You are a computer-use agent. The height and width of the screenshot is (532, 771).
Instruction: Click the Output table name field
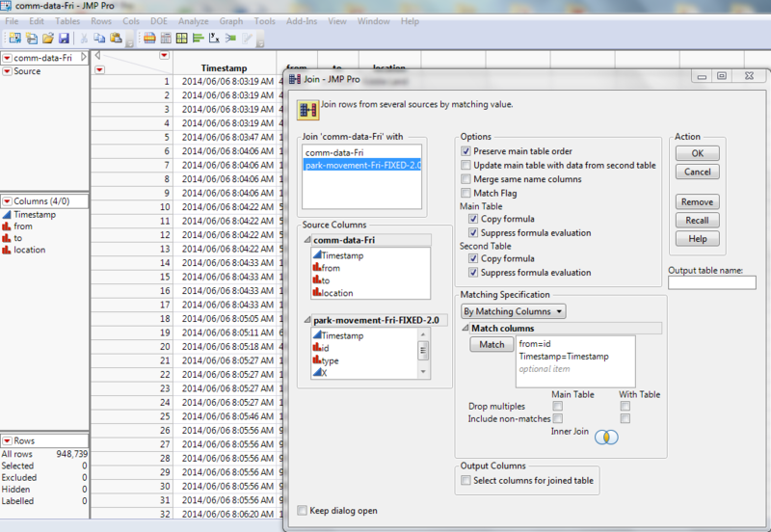[x=712, y=282]
